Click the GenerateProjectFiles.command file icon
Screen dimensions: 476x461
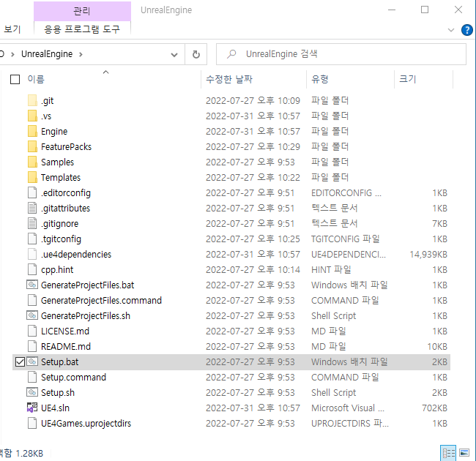[x=32, y=300]
